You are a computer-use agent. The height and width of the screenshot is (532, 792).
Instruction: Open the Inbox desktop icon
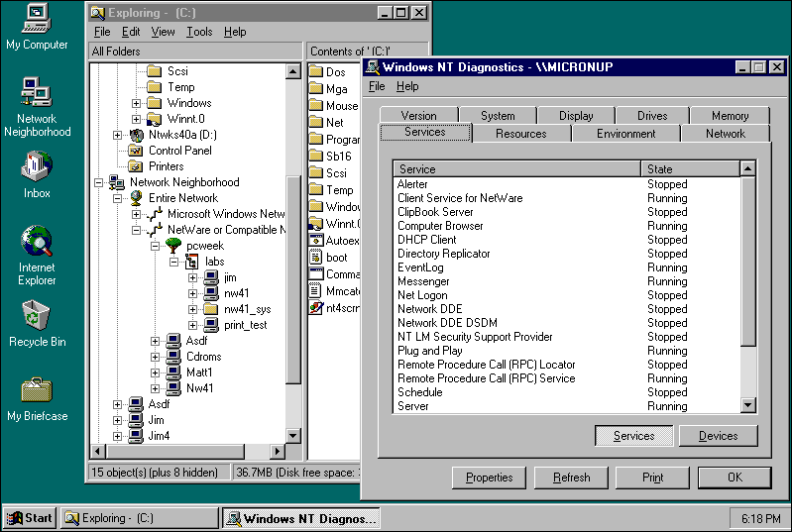[37, 166]
